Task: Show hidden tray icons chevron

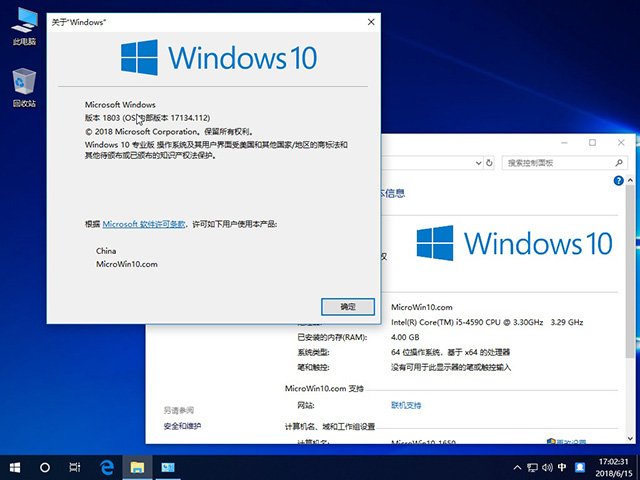Action: tap(517, 467)
